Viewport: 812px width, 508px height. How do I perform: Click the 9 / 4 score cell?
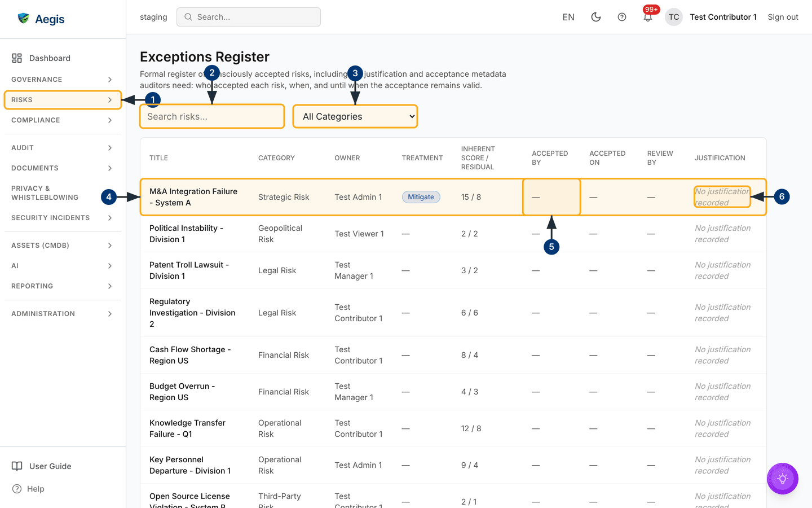(469, 465)
